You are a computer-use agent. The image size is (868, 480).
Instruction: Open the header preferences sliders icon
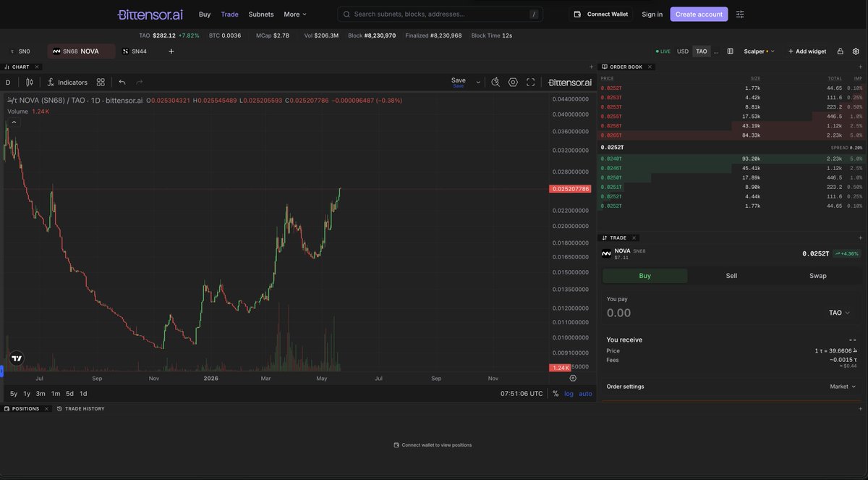pyautogui.click(x=740, y=14)
